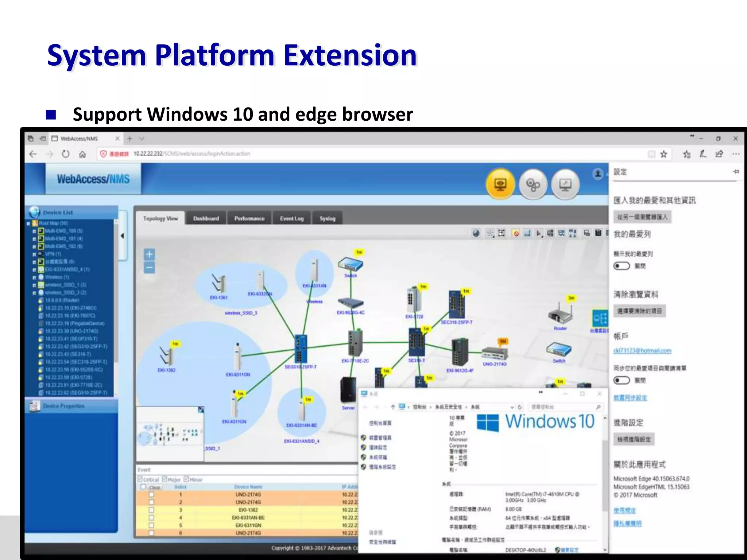Click the topology zoom-in plus button
This screenshot has width=747, height=560.
[149, 254]
